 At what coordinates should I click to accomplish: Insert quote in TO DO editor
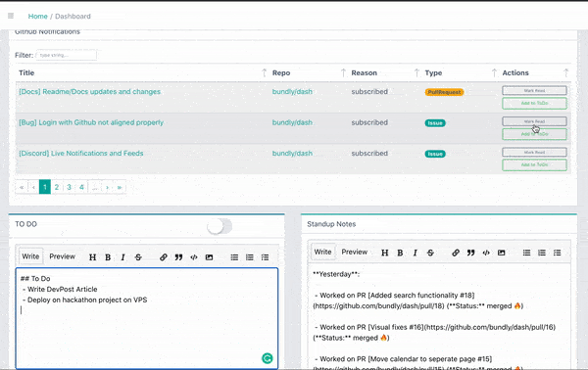click(x=178, y=257)
